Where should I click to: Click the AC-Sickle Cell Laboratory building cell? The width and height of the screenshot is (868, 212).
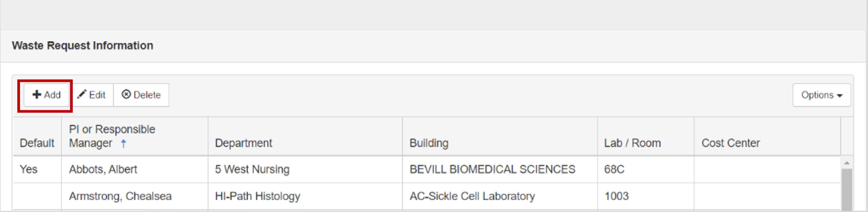click(472, 196)
